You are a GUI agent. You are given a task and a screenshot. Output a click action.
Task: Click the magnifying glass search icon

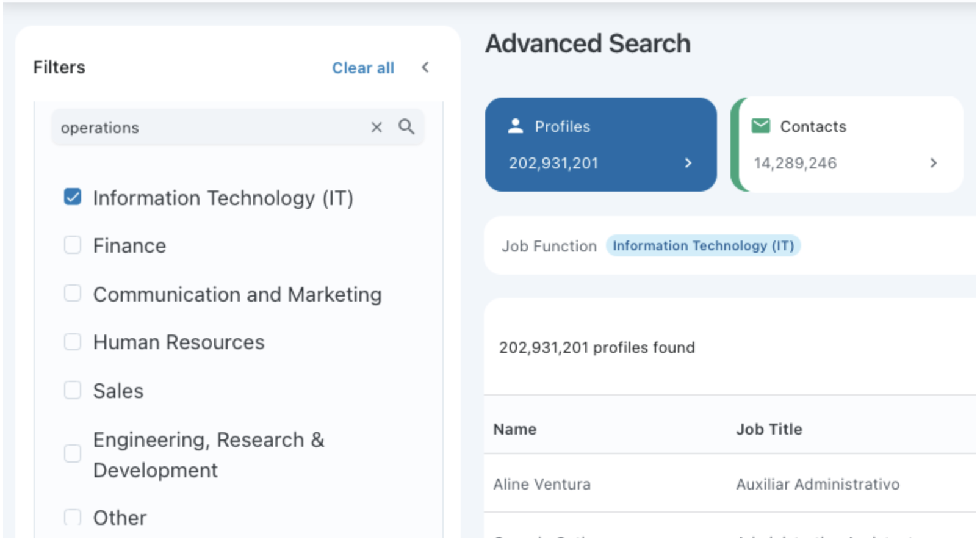(406, 126)
